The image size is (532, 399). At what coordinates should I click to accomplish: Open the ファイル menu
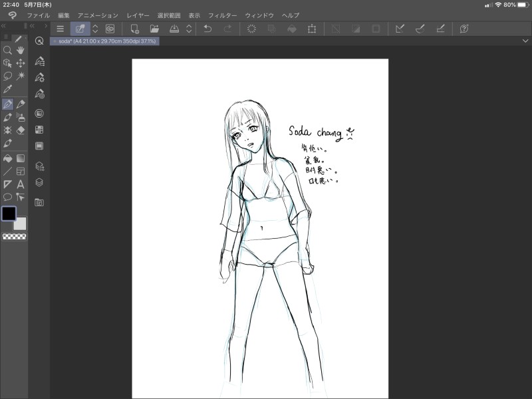click(39, 15)
